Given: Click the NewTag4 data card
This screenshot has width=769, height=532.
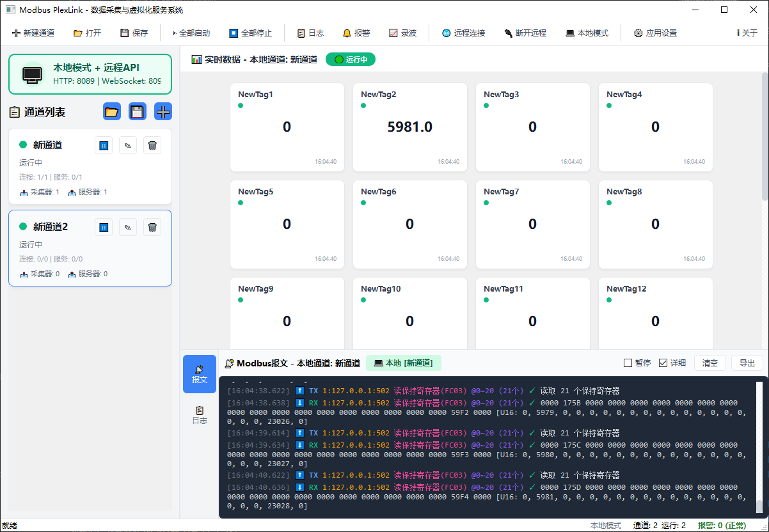Looking at the screenshot, I should tap(656, 127).
